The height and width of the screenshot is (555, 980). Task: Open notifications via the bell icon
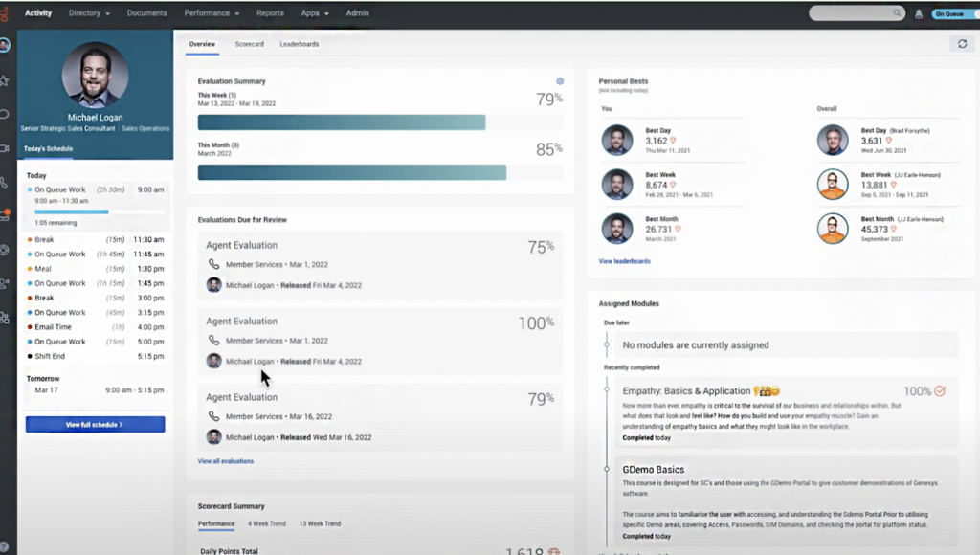click(x=919, y=13)
